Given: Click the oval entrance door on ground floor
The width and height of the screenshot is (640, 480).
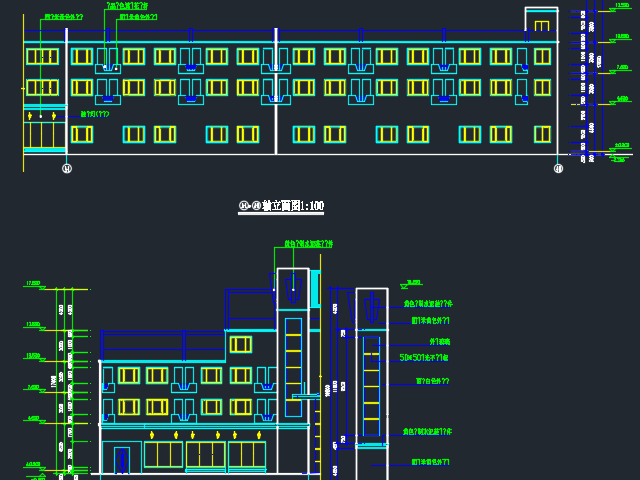Looking at the screenshot, I should (122, 459).
